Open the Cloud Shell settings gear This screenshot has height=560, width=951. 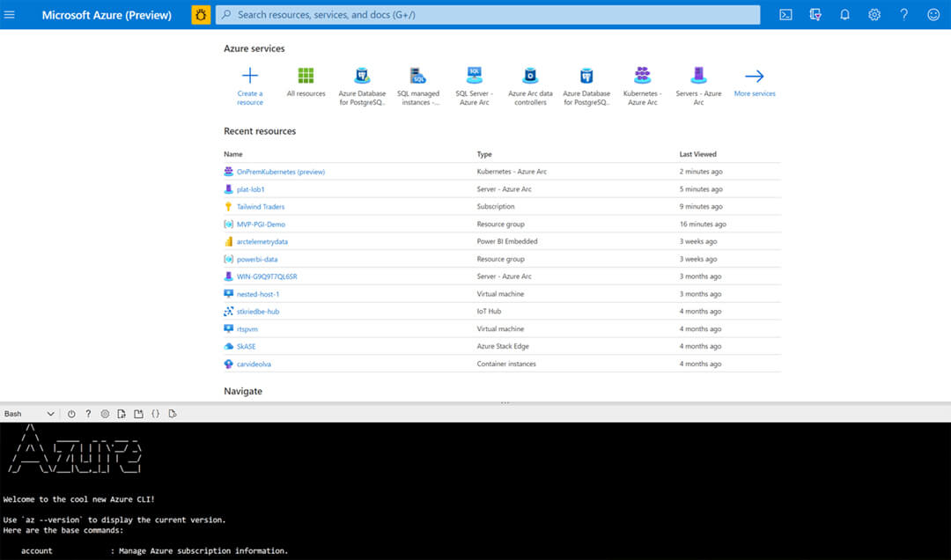105,414
